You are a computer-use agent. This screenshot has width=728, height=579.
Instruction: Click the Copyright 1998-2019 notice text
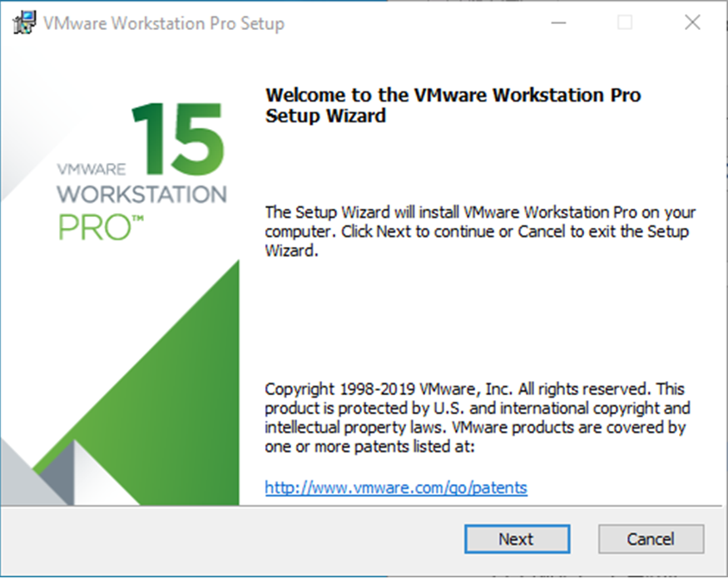pyautogui.click(x=476, y=418)
